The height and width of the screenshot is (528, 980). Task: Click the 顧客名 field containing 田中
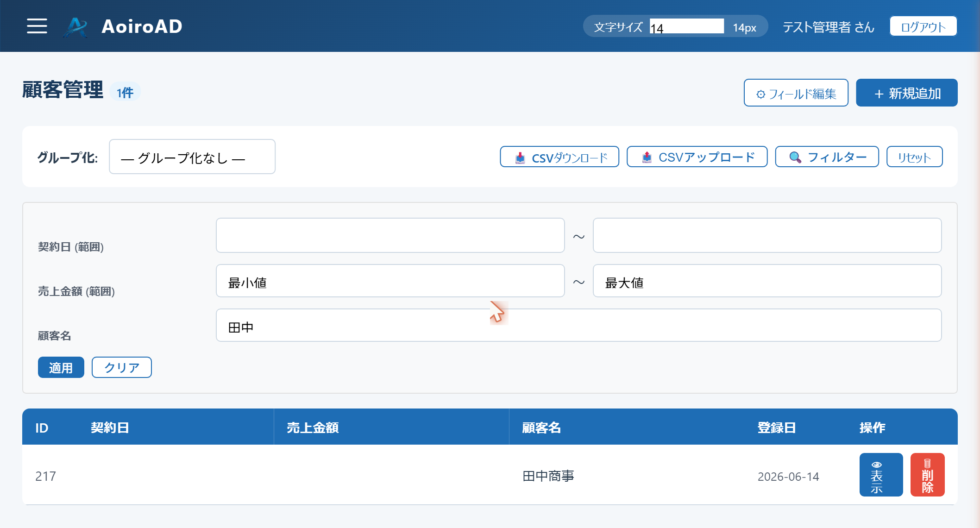(579, 325)
